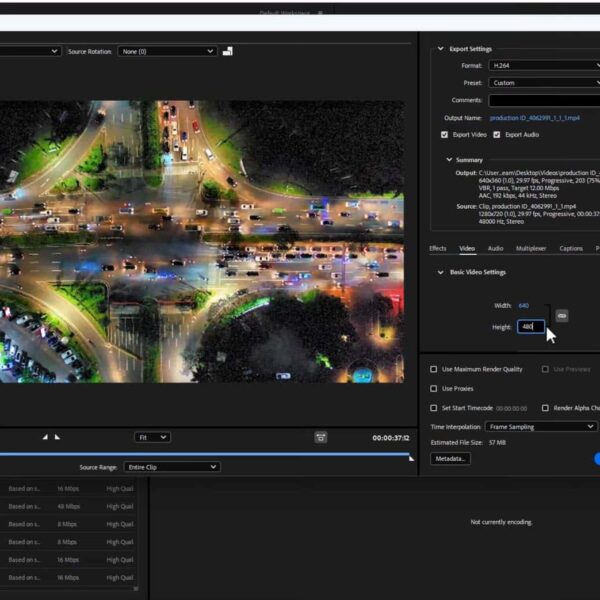Image resolution: width=600 pixels, height=600 pixels.
Task: Open the Source Range Entire Clip dropdown
Action: [172, 467]
